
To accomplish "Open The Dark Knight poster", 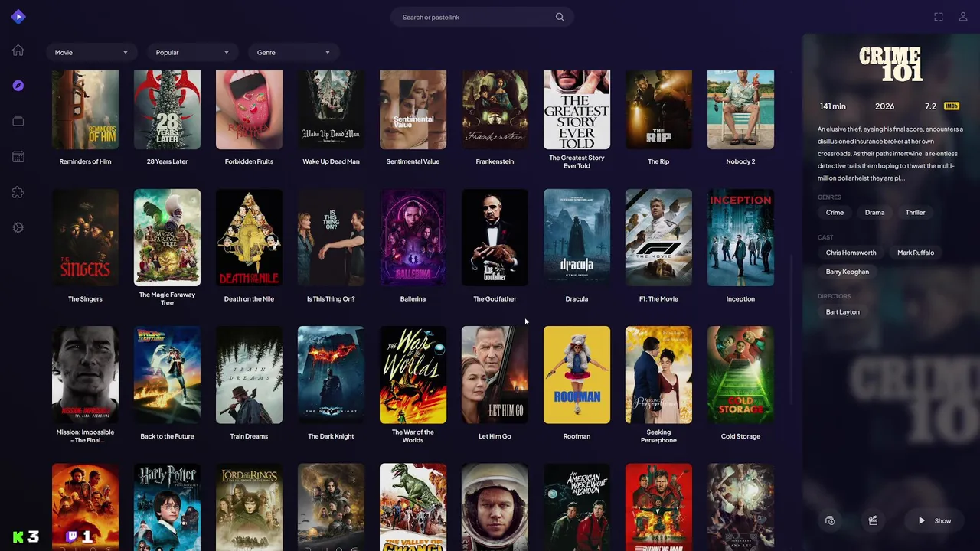I will point(331,375).
